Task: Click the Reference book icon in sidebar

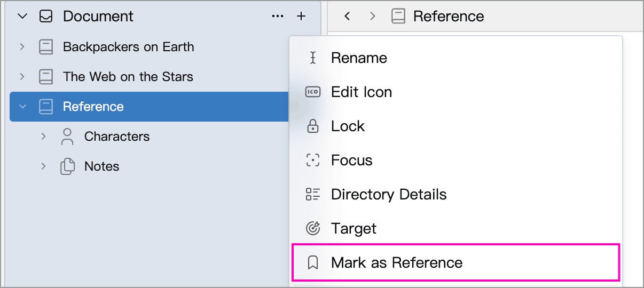Action: [46, 107]
